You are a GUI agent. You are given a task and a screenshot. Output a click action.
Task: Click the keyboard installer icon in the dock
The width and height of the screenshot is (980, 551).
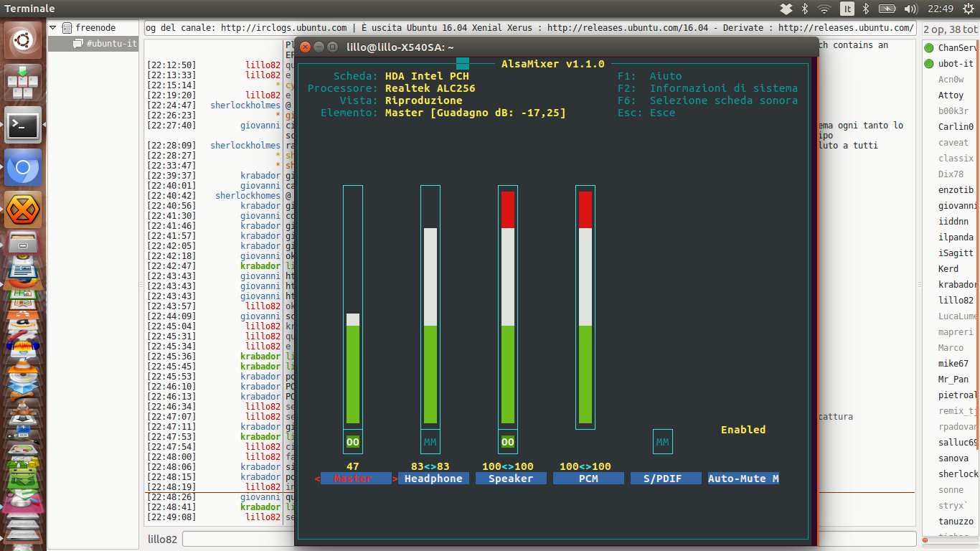click(23, 83)
